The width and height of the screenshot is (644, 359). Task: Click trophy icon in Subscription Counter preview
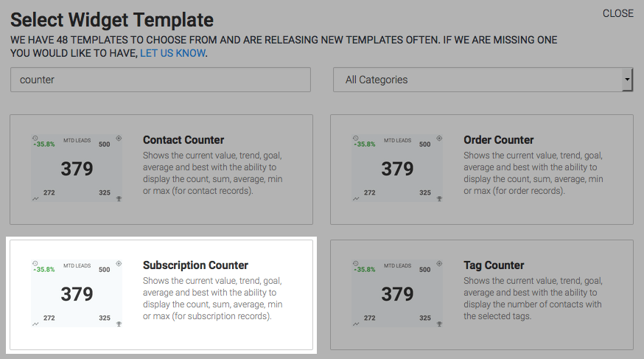pos(119,324)
